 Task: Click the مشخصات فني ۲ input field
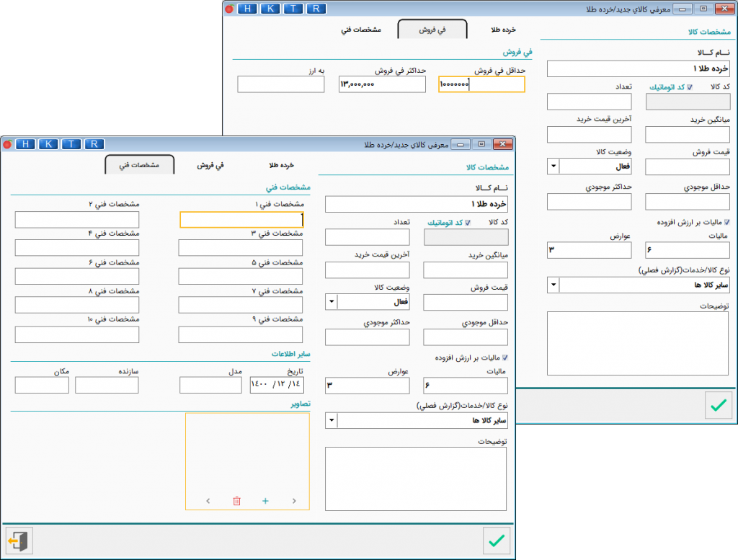(77, 219)
